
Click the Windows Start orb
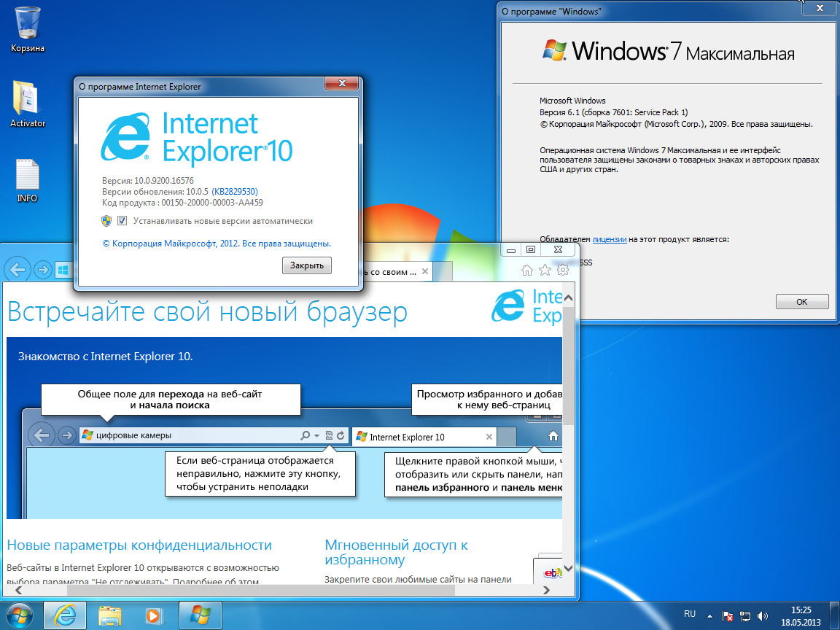point(19,615)
